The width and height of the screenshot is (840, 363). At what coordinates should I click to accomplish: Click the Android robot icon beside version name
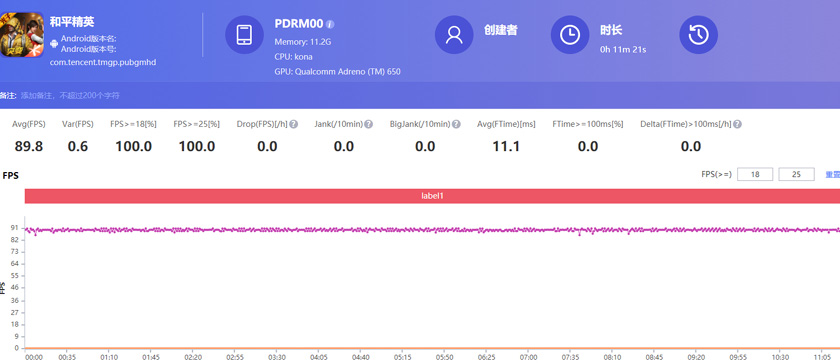click(54, 44)
